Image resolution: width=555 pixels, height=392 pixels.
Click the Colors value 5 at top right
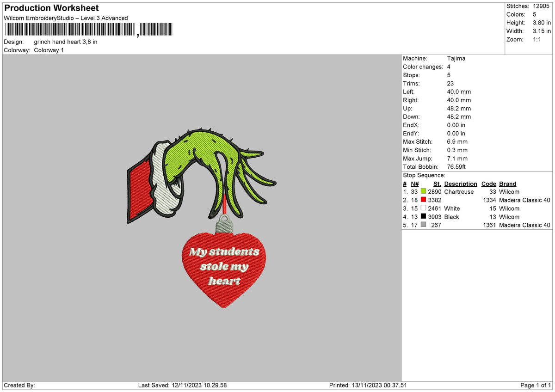pyautogui.click(x=534, y=14)
